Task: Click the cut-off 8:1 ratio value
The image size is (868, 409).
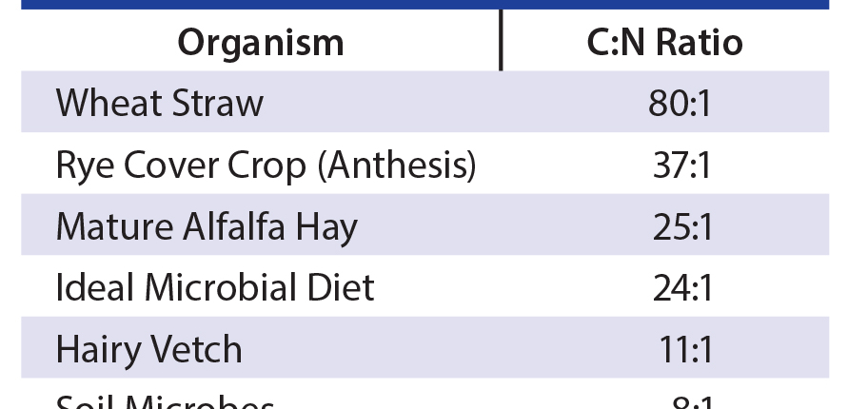Action: [x=692, y=403]
